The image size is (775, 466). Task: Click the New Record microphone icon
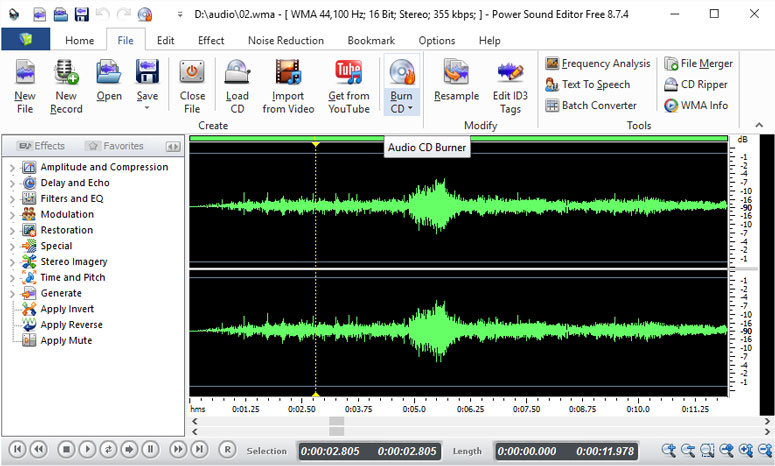(67, 73)
